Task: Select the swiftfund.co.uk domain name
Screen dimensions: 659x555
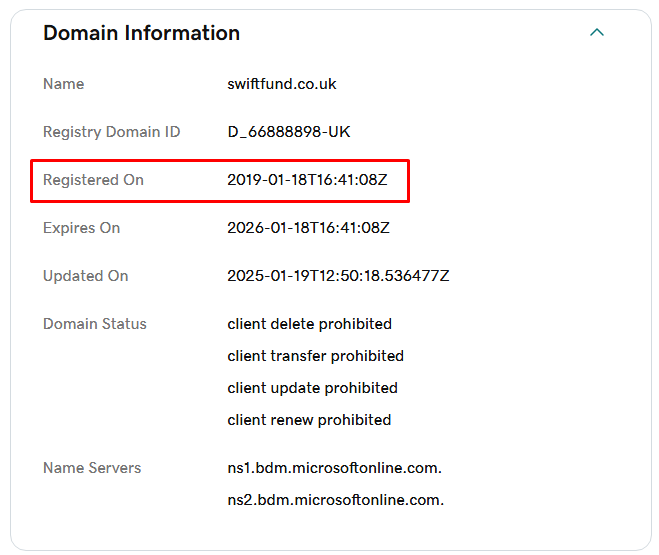Action: [x=282, y=84]
